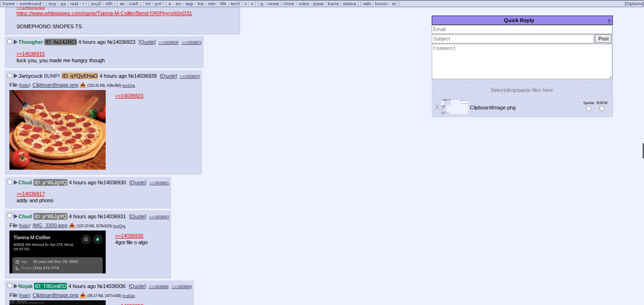Open the soy board link
This screenshot has width=644, height=305.
coord(52,4)
